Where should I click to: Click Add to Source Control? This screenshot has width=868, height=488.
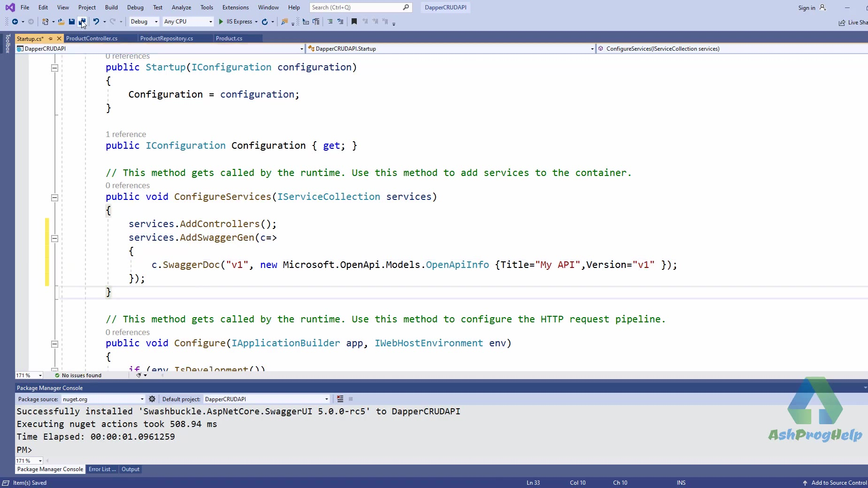tap(838, 483)
